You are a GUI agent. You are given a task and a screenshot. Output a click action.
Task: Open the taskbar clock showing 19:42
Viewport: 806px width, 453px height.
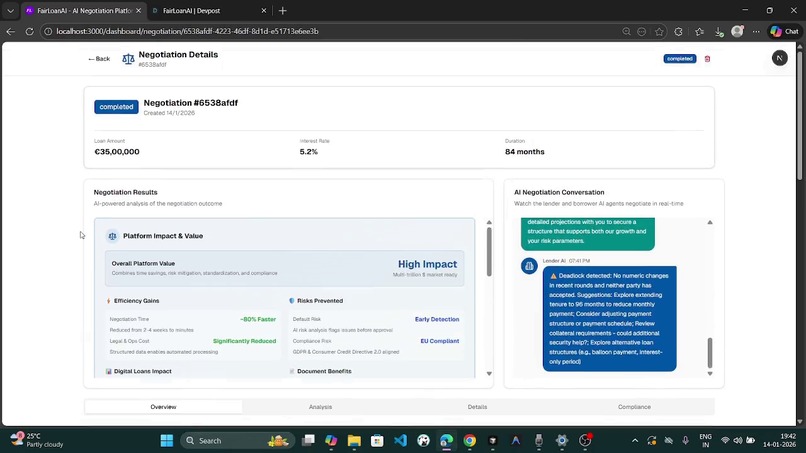[x=779, y=440]
